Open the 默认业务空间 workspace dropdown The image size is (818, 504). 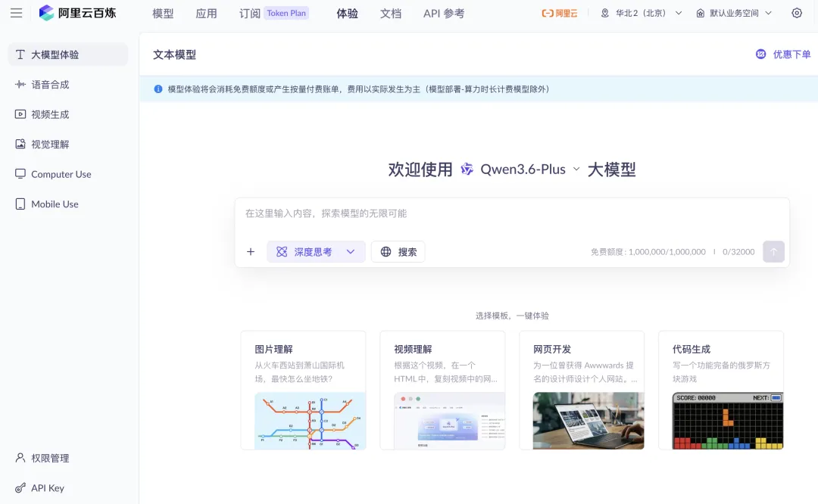(x=733, y=13)
